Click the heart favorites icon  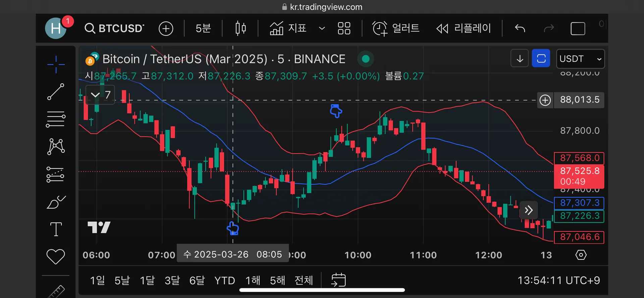coord(56,257)
